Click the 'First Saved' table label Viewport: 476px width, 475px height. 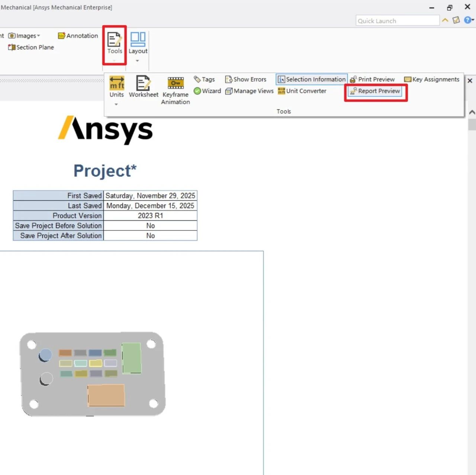(x=58, y=196)
